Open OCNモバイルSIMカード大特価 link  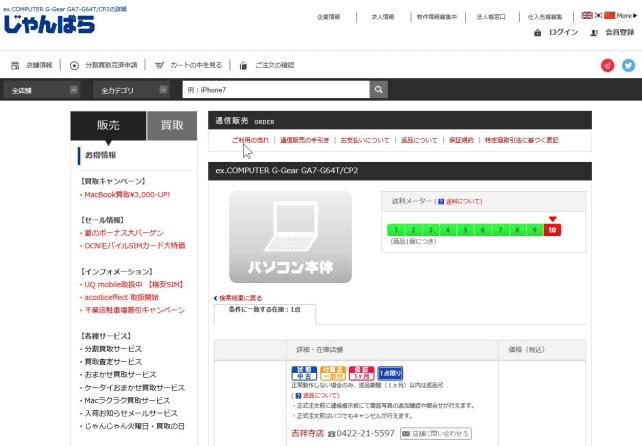coord(135,245)
